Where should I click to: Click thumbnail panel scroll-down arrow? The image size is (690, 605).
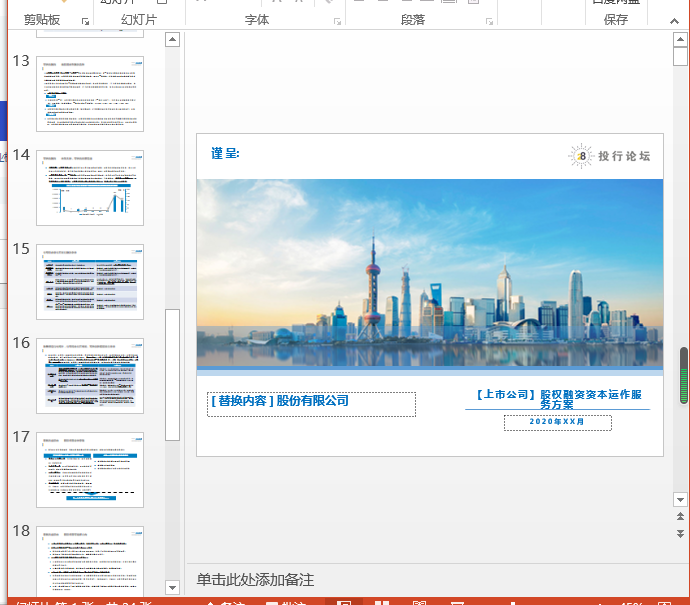(172, 587)
